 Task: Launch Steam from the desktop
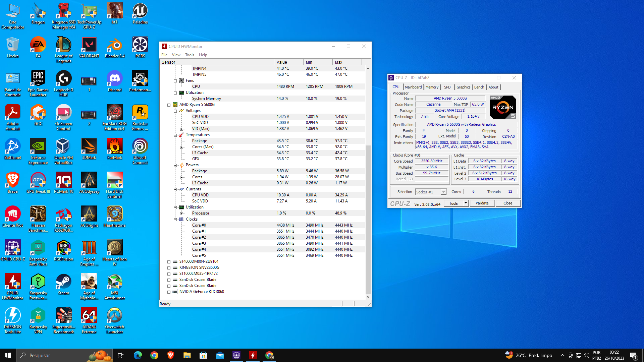(64, 285)
